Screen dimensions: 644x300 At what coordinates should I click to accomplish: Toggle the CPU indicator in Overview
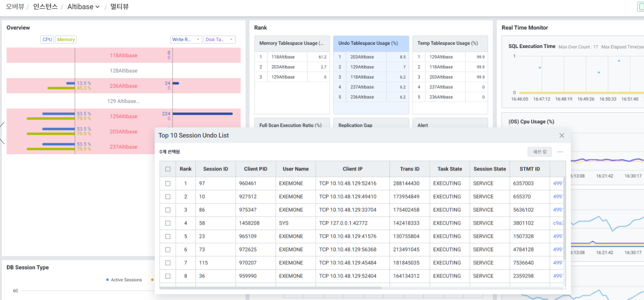coord(47,40)
